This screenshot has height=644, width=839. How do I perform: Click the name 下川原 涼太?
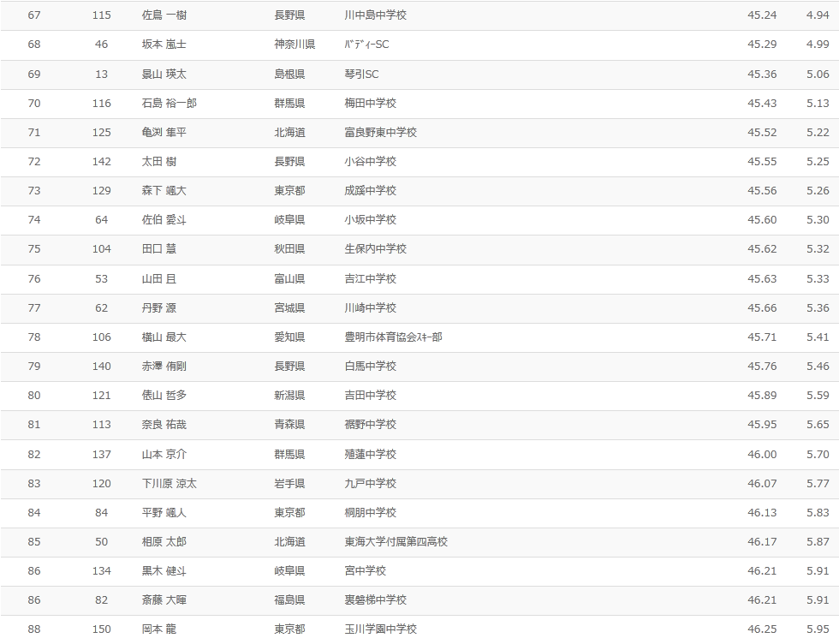[x=170, y=484]
